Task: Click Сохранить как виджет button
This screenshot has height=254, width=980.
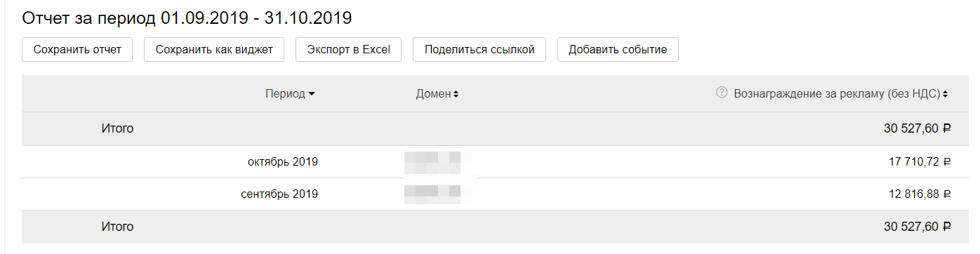Action: (x=214, y=50)
